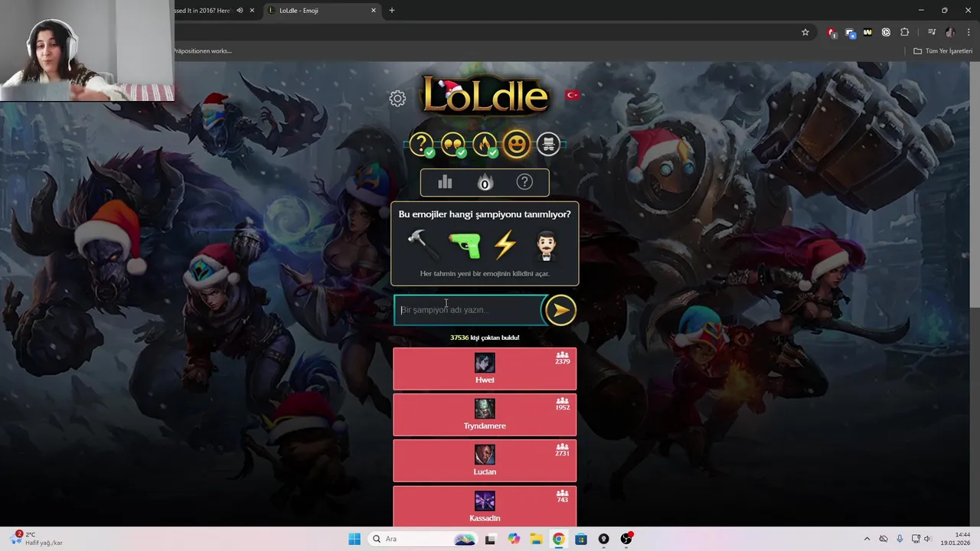
Task: Submit guess with the arrow button
Action: [560, 310]
